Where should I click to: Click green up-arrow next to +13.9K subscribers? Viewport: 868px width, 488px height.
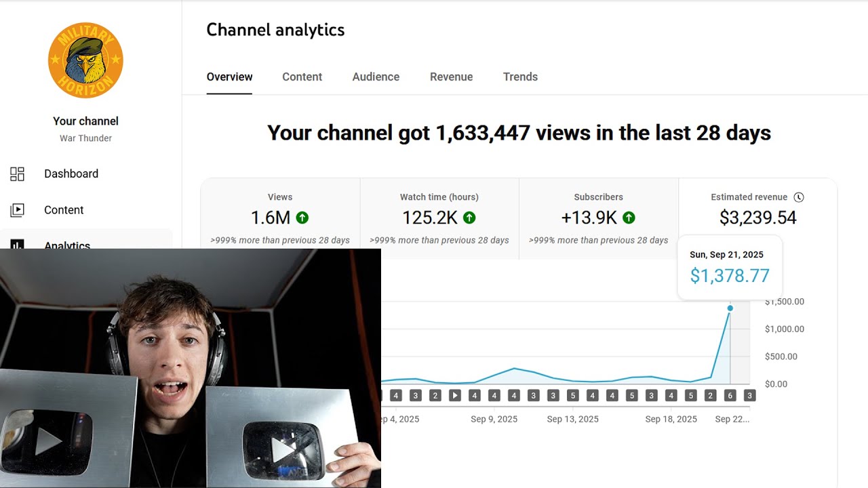pyautogui.click(x=629, y=218)
